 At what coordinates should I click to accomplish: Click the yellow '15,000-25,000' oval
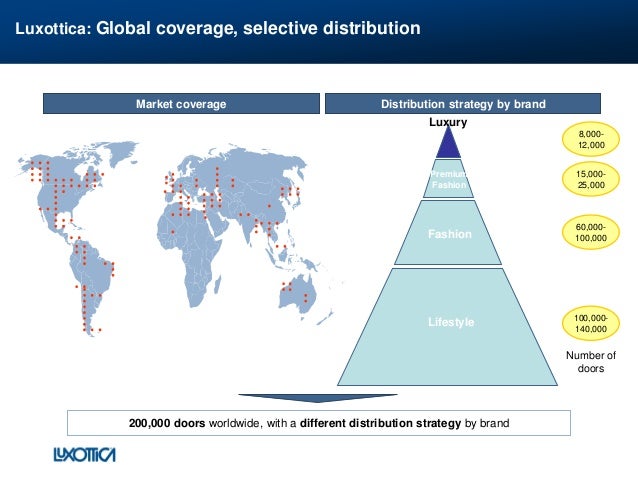tap(591, 179)
